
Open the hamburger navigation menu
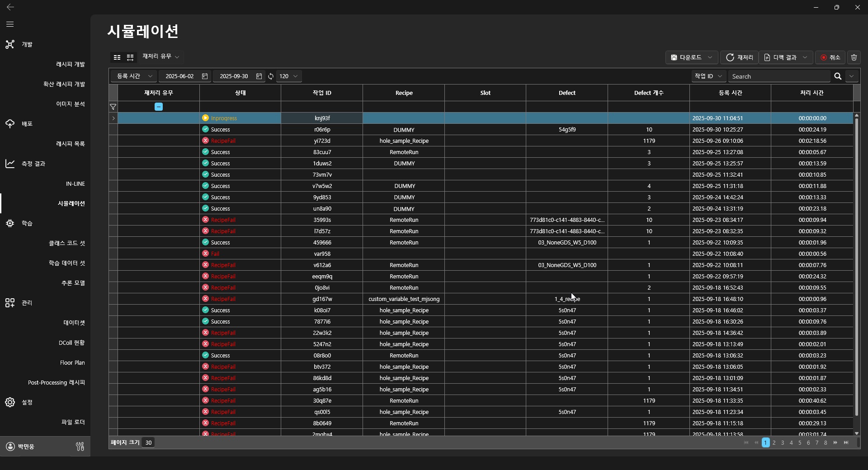[x=10, y=24]
